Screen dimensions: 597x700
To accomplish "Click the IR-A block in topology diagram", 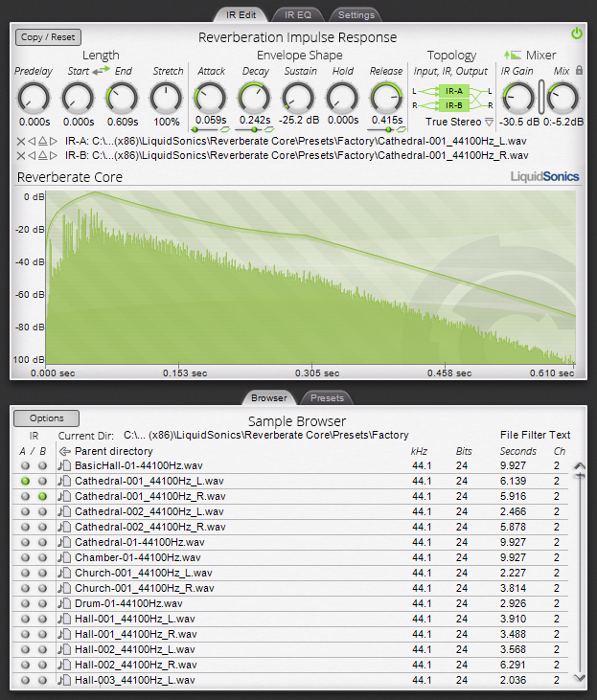I will [453, 91].
